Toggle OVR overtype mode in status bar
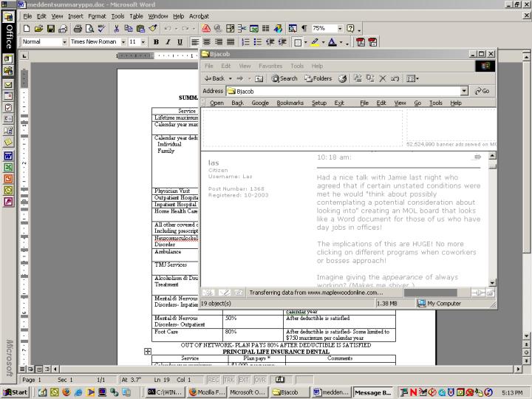The height and width of the screenshot is (399, 532). click(260, 380)
